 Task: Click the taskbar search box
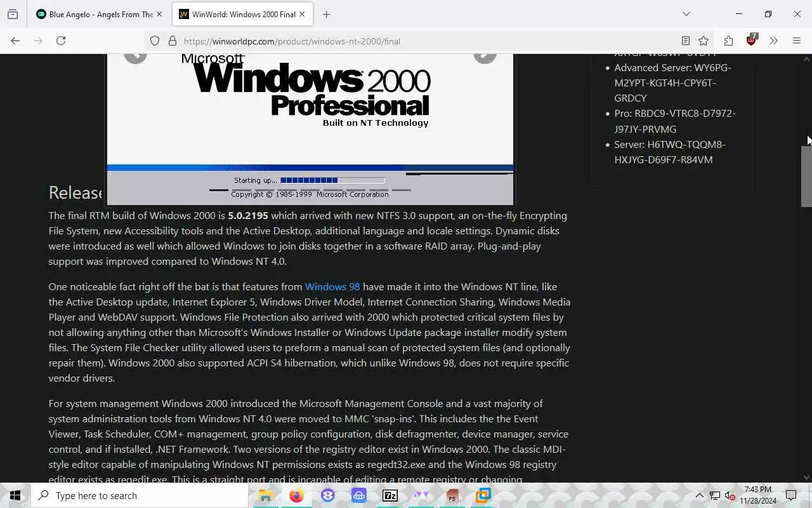[140, 495]
